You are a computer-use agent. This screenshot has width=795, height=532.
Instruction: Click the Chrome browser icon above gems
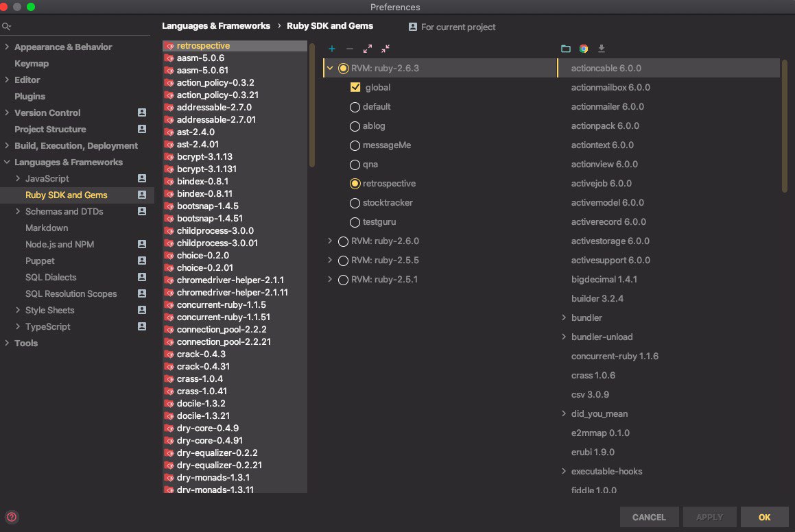coord(584,49)
